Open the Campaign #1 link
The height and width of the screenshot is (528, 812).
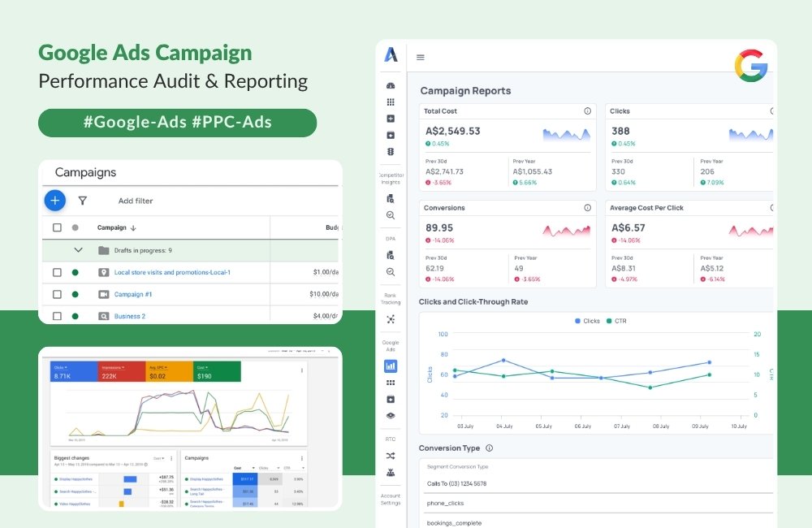click(x=133, y=294)
